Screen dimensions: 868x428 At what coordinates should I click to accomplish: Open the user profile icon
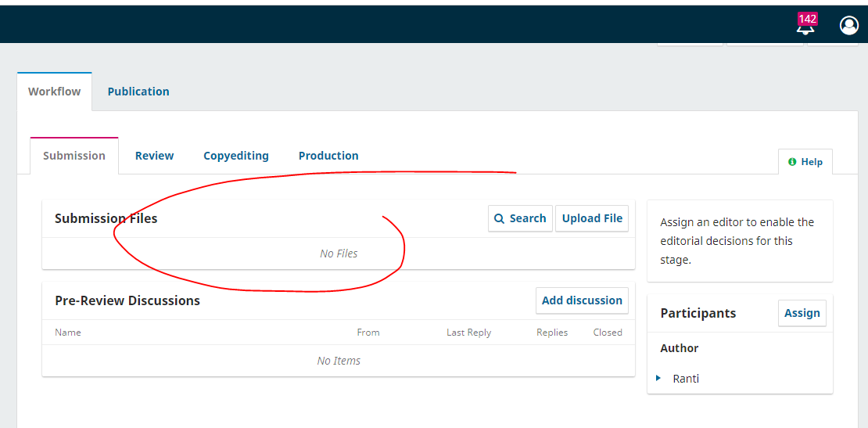(x=848, y=26)
